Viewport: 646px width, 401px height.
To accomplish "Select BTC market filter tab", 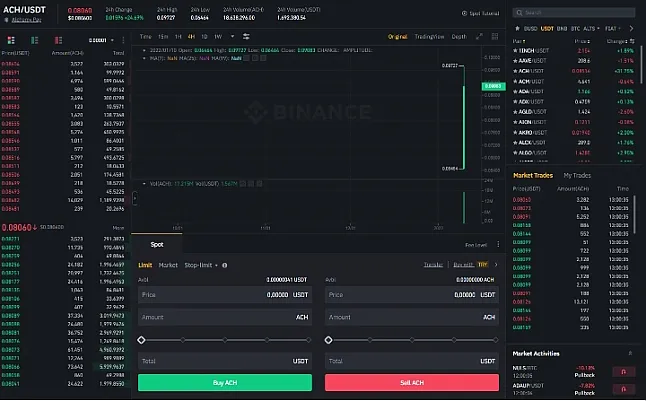I will click(x=575, y=28).
